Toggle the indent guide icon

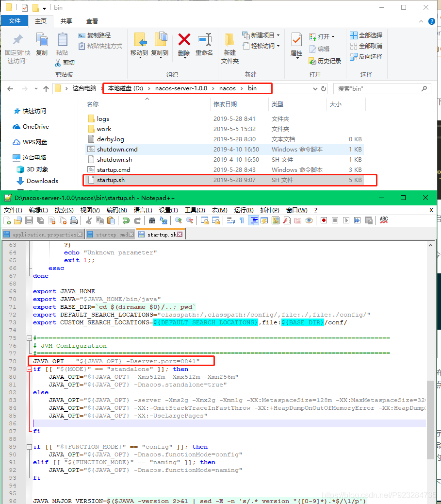tap(254, 220)
